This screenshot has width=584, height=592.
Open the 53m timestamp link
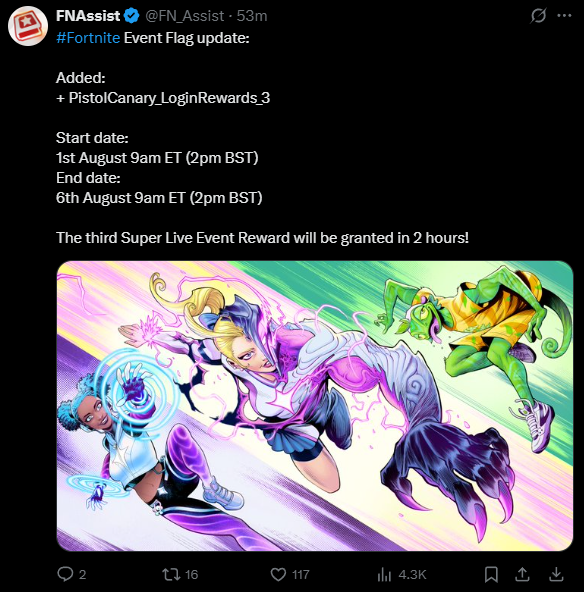252,16
